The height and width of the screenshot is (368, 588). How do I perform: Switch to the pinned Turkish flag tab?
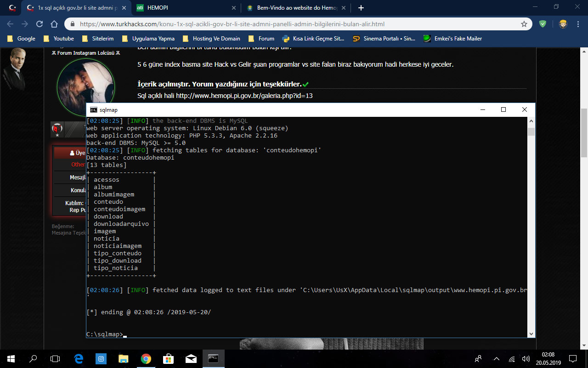coord(13,8)
